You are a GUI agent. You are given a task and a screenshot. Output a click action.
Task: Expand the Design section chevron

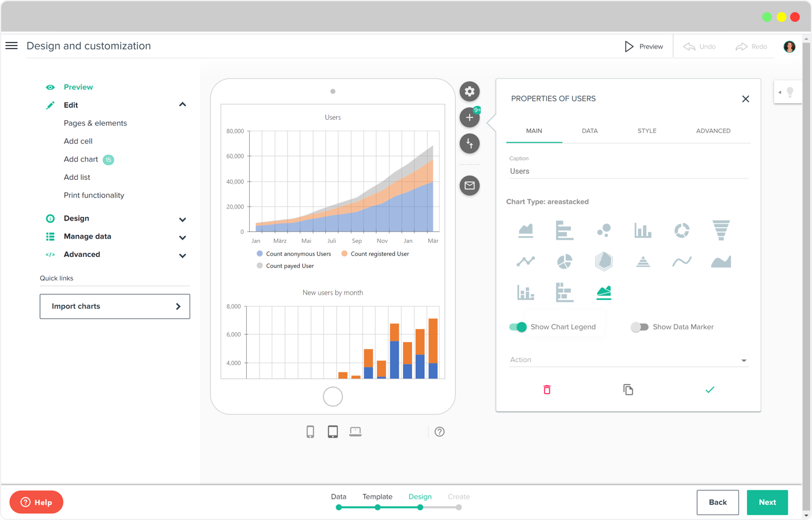[x=182, y=219]
